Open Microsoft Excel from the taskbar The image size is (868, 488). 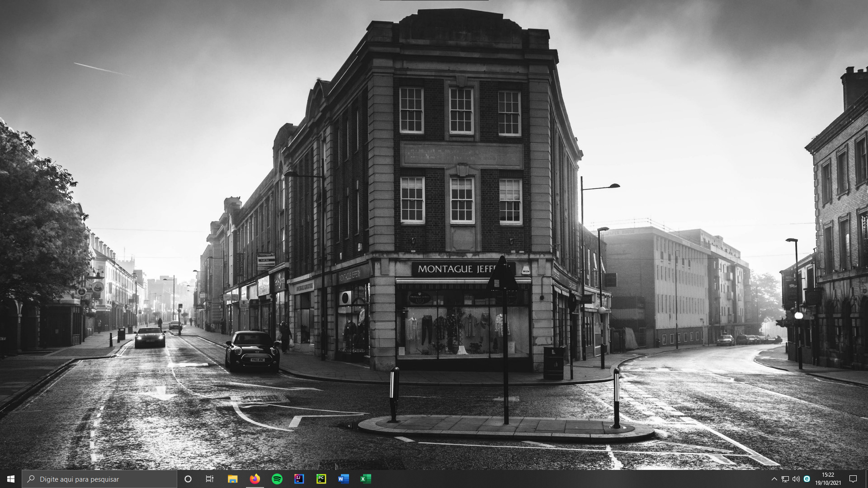[366, 479]
